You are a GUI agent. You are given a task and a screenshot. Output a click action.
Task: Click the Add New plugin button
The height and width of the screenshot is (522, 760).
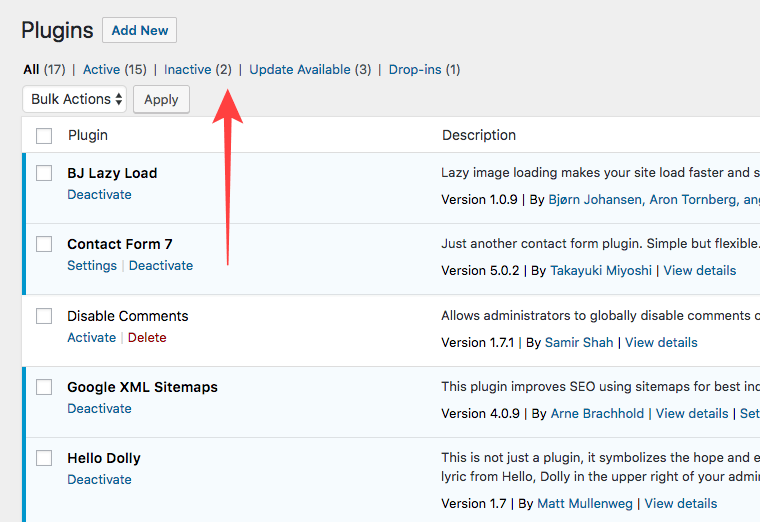140,30
